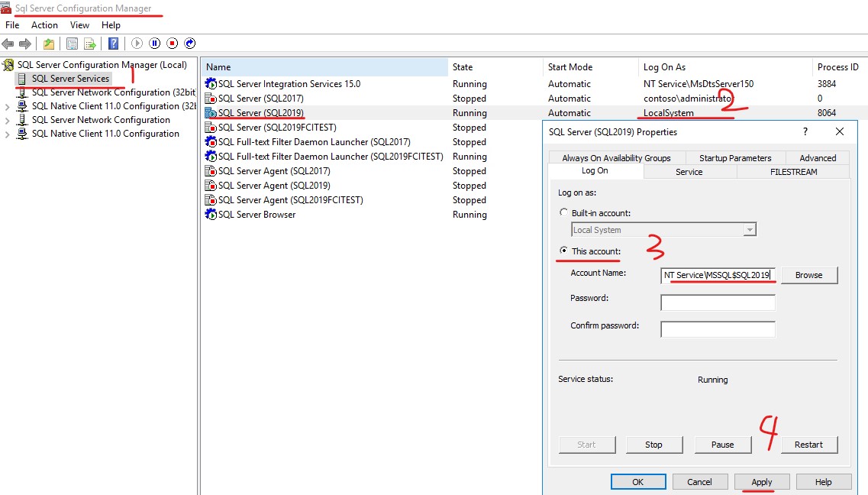Expand the SQL Server Network Configuration node
The width and height of the screenshot is (868, 495).
point(7,120)
